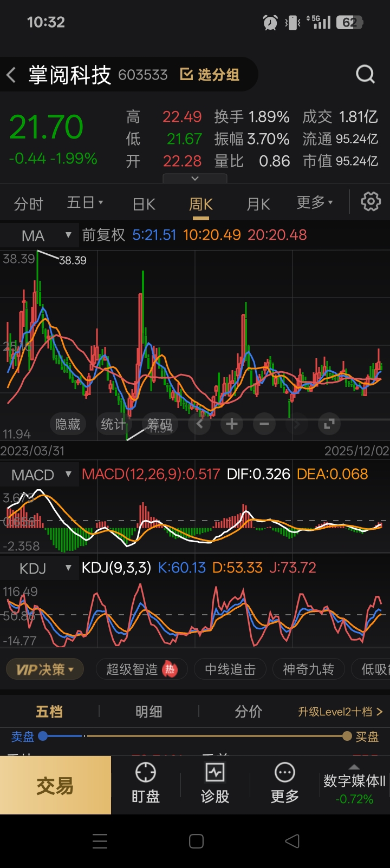This screenshot has height=868, width=390.
Task: Zoom out chart with minus icon
Action: tap(264, 424)
